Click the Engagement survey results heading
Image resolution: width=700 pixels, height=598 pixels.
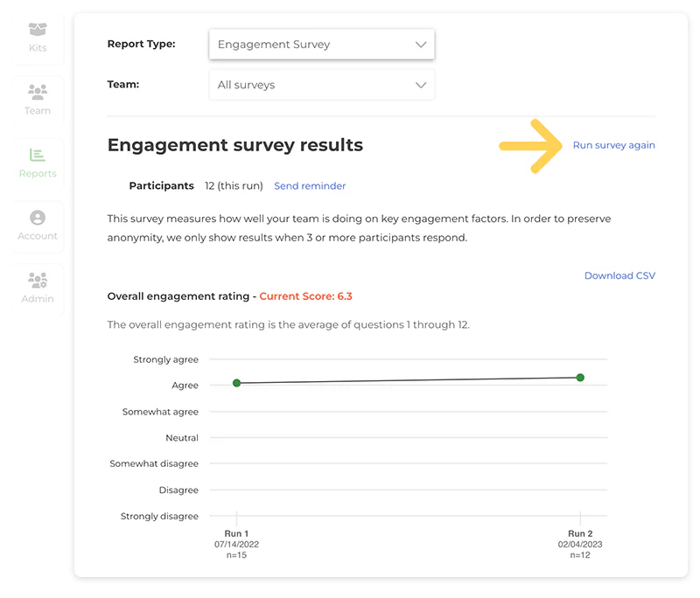(x=235, y=145)
